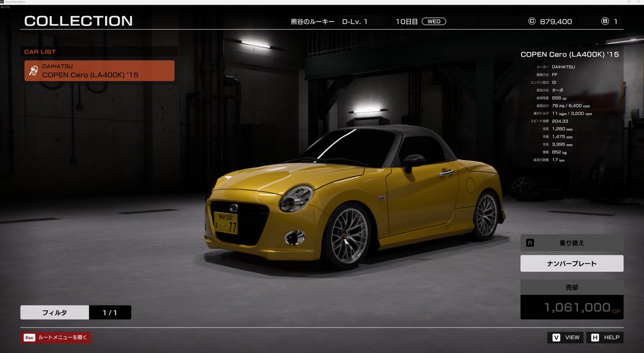Click the V key icon for VIEW
The height and width of the screenshot is (353, 644).
tap(556, 337)
